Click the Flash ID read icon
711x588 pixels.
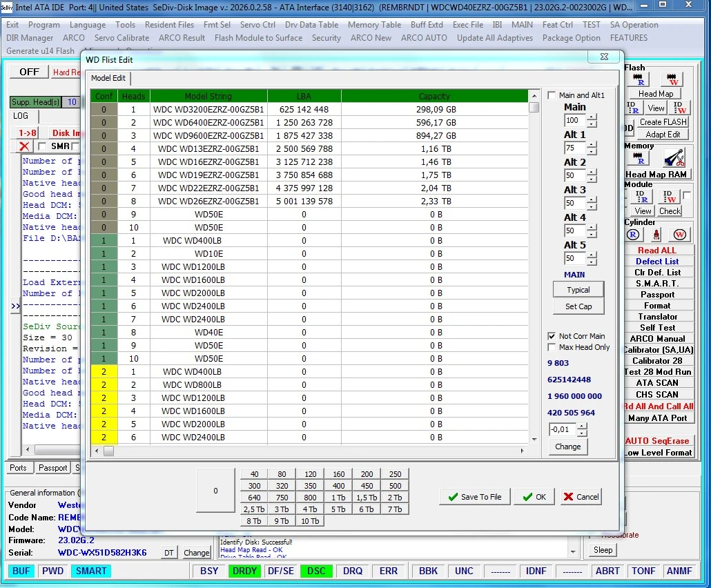click(632, 108)
